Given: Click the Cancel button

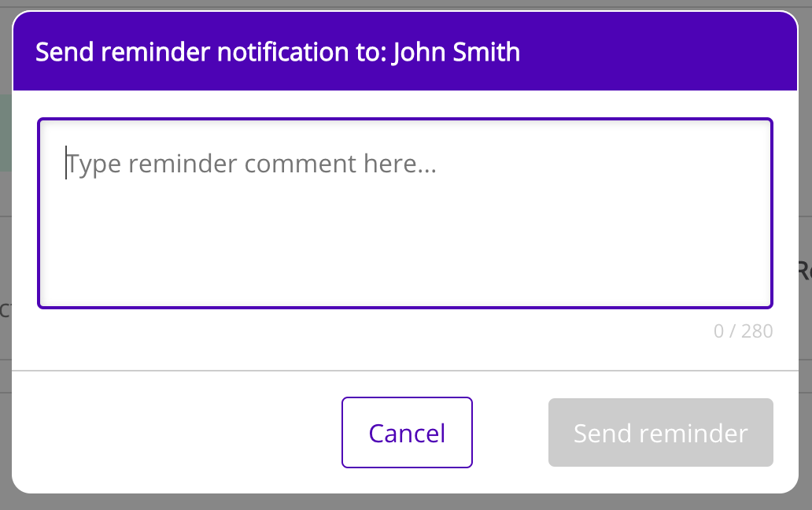Looking at the screenshot, I should [407, 433].
